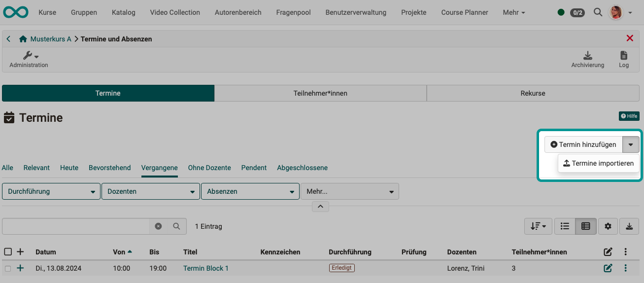
Task: Switch to the Teilnehmer*innen tab
Action: click(320, 93)
